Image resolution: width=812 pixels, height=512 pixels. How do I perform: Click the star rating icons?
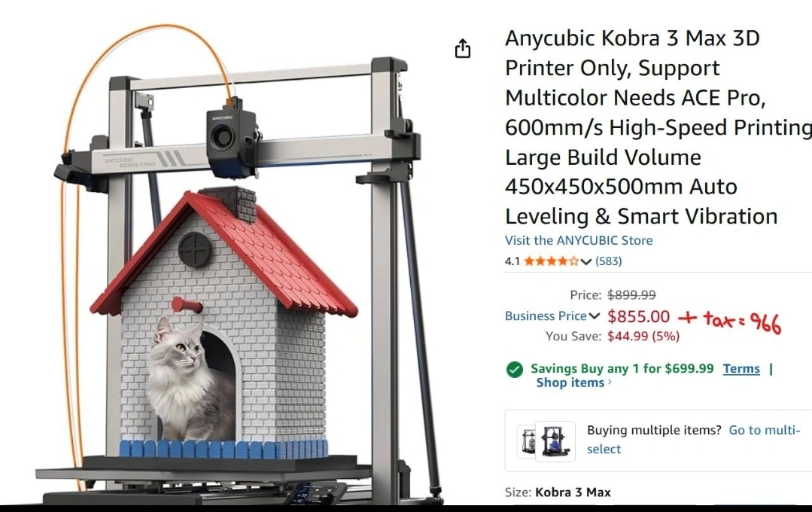(551, 261)
